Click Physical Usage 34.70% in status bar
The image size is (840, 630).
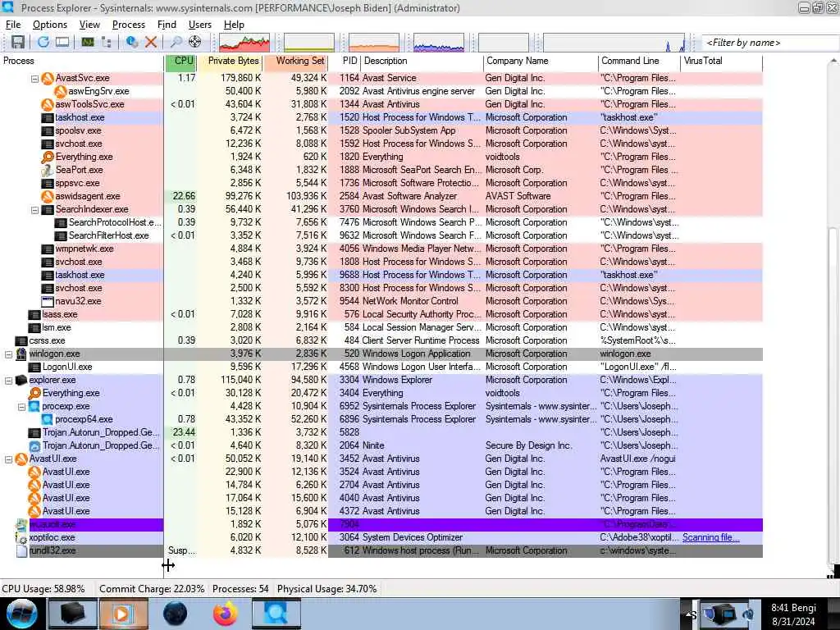(x=326, y=589)
